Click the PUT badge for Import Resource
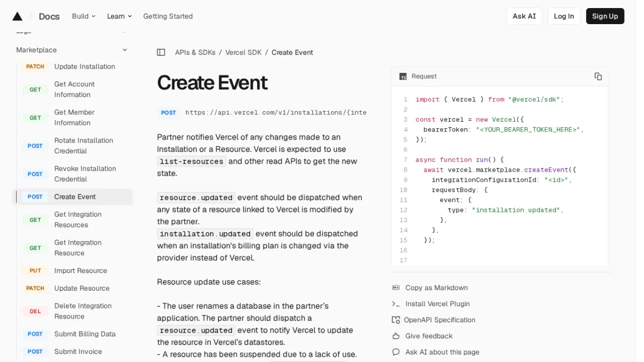The height and width of the screenshot is (362, 644). click(35, 271)
